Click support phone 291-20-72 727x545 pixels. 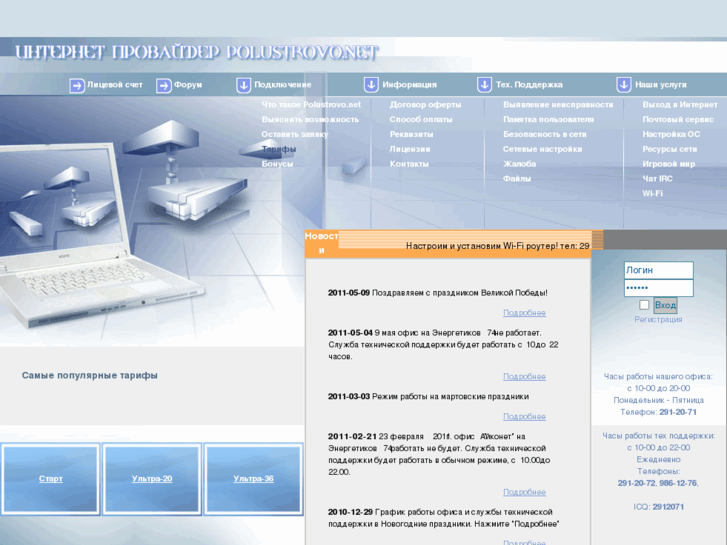pos(636,483)
